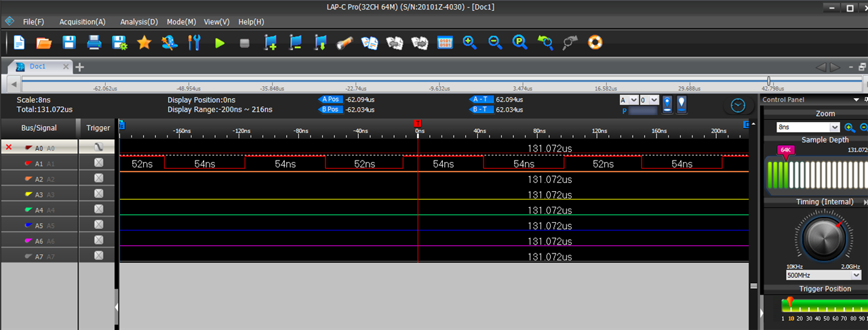The width and height of the screenshot is (868, 330).
Task: Toggle trigger box for channel A4
Action: point(98,209)
